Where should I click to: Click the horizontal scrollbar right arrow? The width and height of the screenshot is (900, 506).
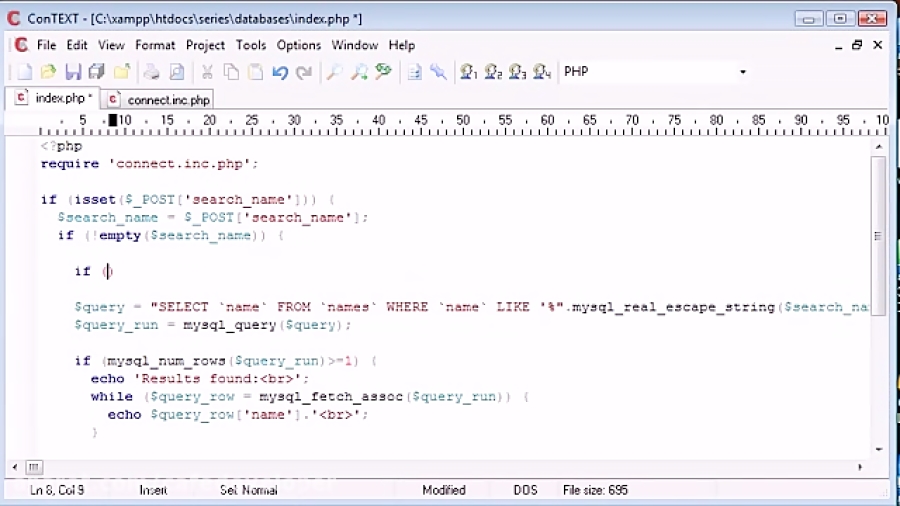(x=860, y=467)
